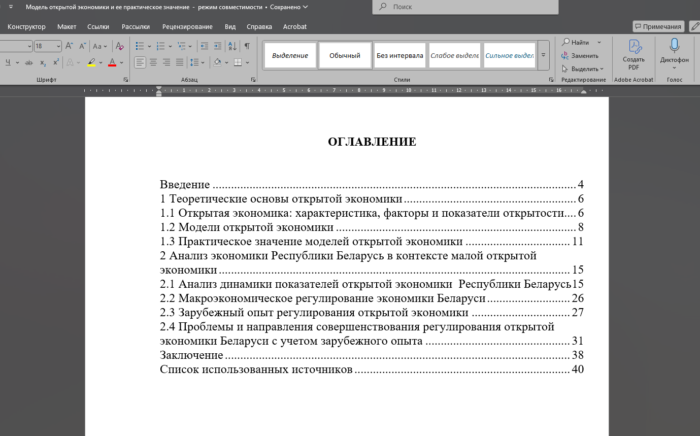The width and height of the screenshot is (700, 436).
Task: Apply the yellow text highlight color
Action: point(91,62)
